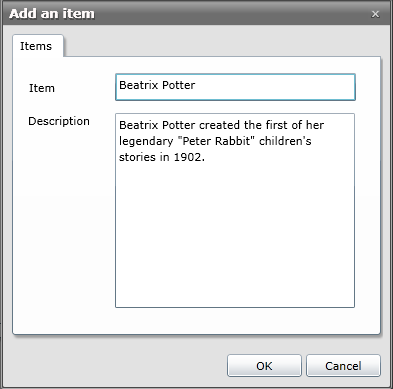Click the Cancel button
Image resolution: width=393 pixels, height=389 pixels.
pos(343,366)
